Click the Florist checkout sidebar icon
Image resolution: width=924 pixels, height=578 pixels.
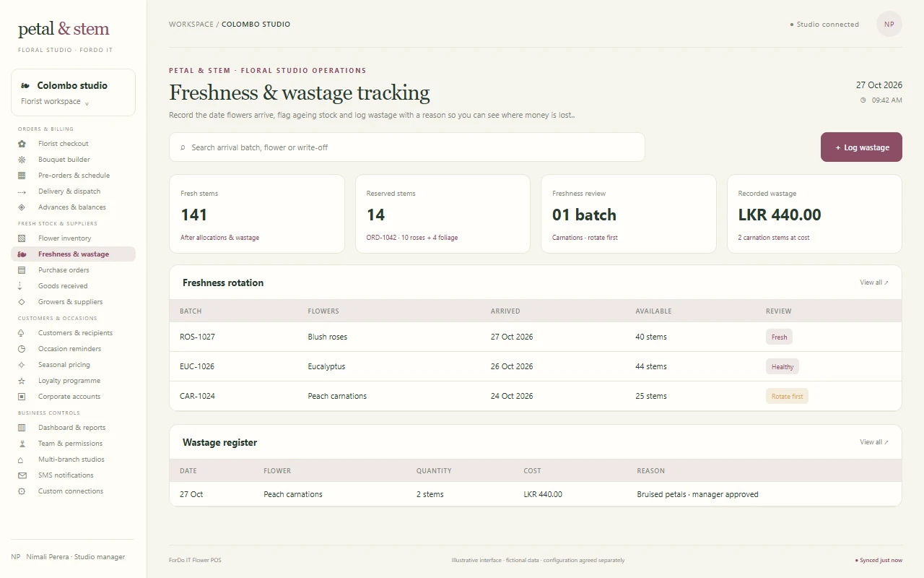point(22,144)
